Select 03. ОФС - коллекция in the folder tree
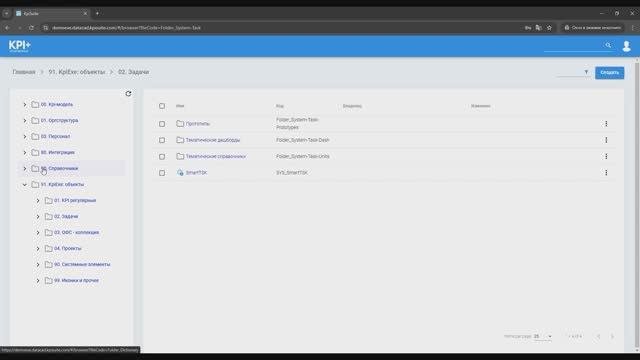Screen dimensions: 640x360 (77, 232)
